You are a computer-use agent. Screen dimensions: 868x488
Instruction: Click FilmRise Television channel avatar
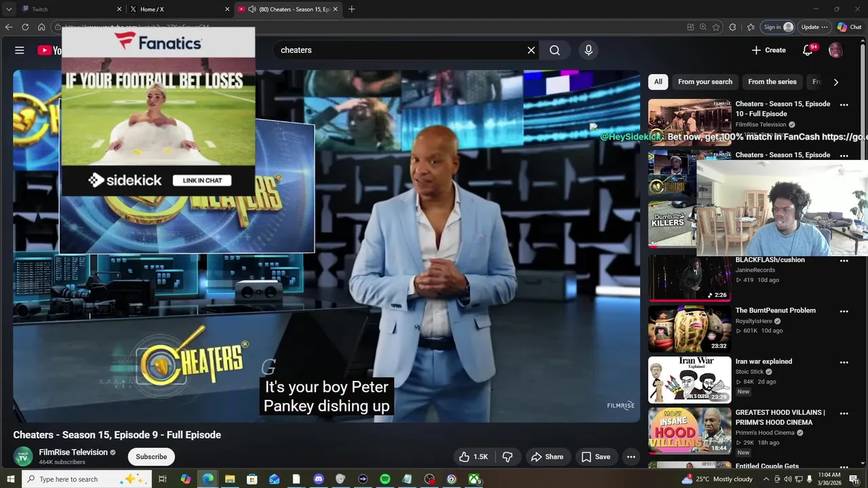pos(23,457)
